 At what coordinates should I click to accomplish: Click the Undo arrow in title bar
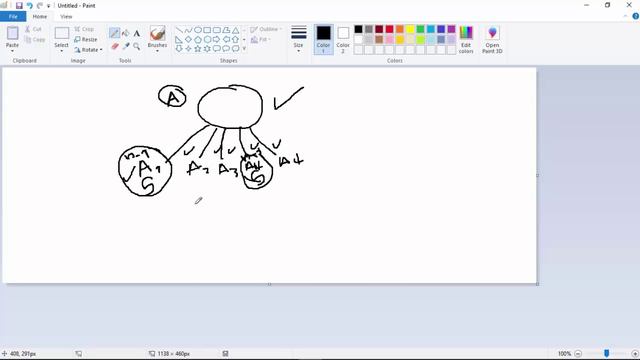coord(29,6)
